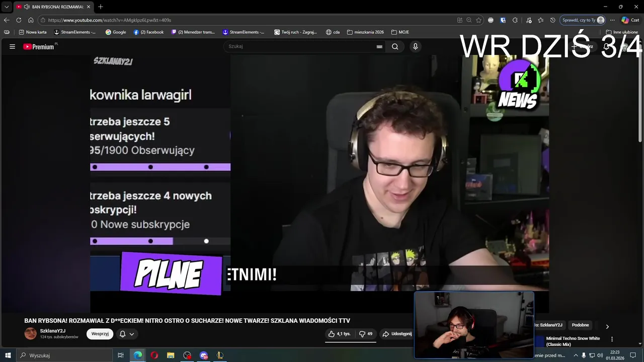Open the blue shield extension icon

(x=503, y=20)
